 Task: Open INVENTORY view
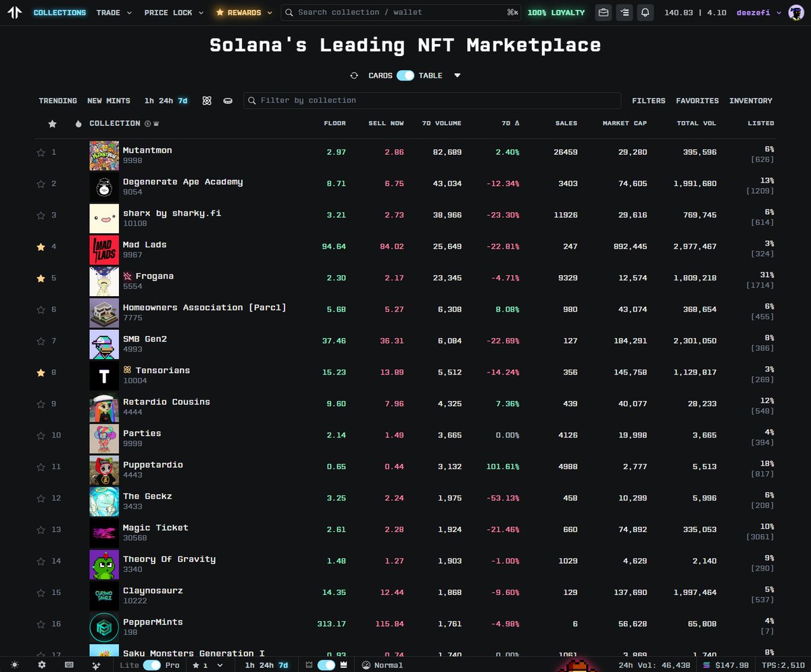(x=751, y=101)
